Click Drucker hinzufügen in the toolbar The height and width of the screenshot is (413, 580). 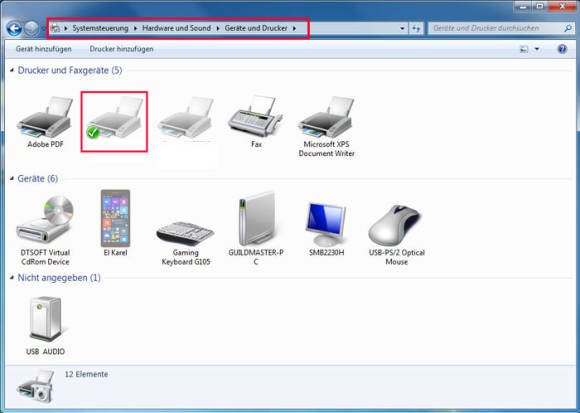[121, 49]
